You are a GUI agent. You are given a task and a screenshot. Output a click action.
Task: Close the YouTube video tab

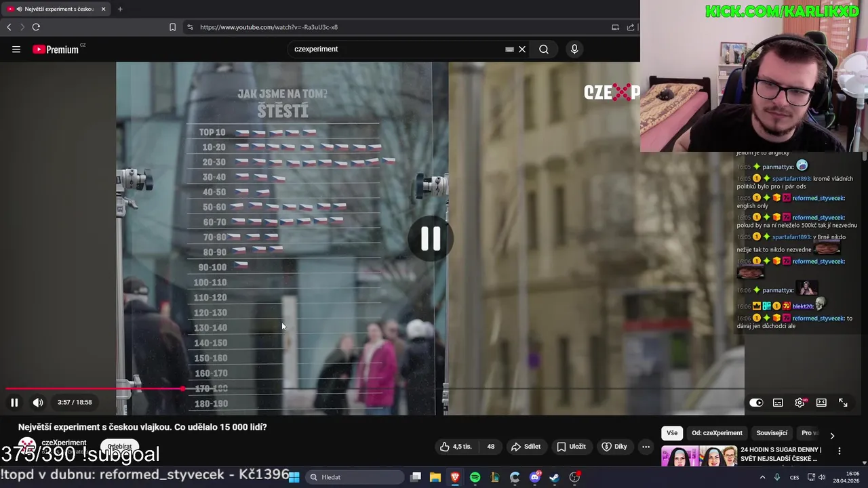tap(104, 9)
